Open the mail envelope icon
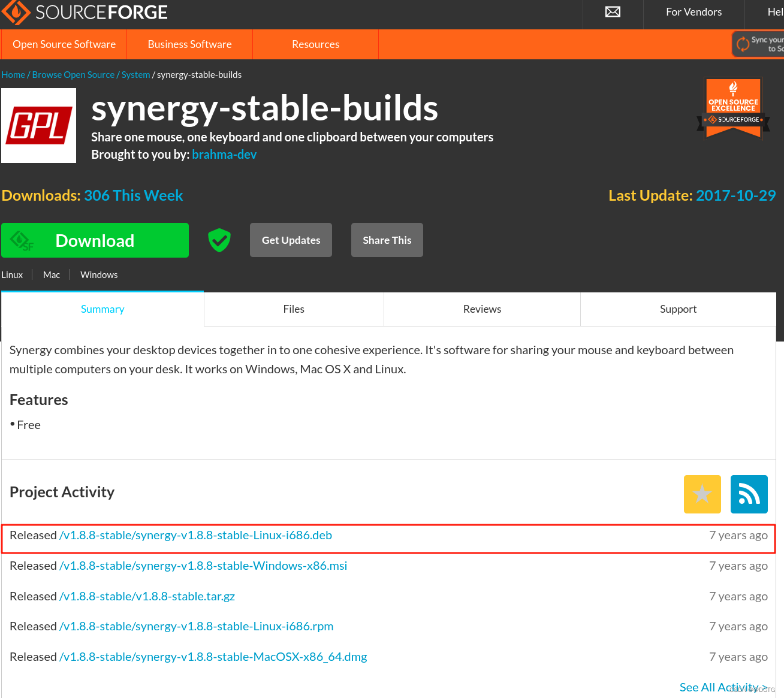This screenshot has width=784, height=698. [x=613, y=12]
